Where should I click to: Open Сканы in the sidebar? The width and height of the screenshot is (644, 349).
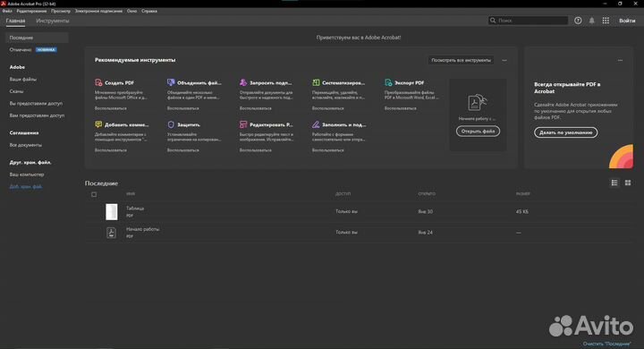click(x=16, y=91)
